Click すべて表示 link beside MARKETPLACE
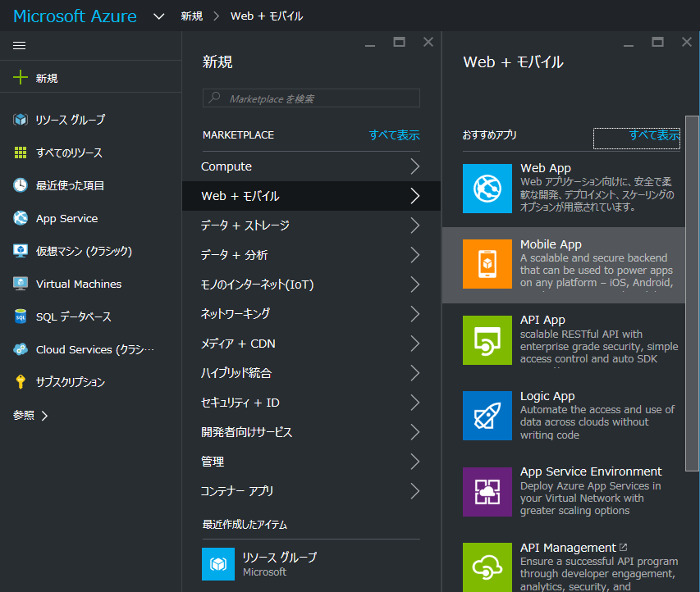 click(394, 134)
